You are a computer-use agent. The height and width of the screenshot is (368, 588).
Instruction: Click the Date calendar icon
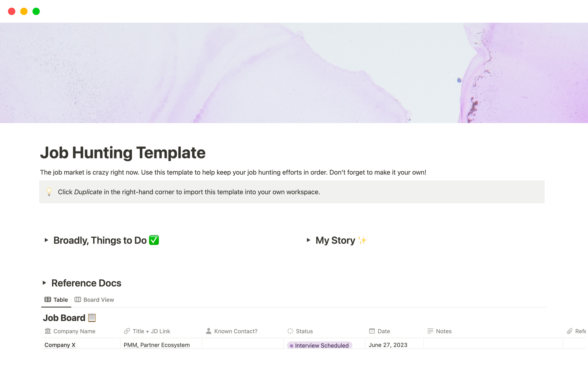pyautogui.click(x=372, y=331)
